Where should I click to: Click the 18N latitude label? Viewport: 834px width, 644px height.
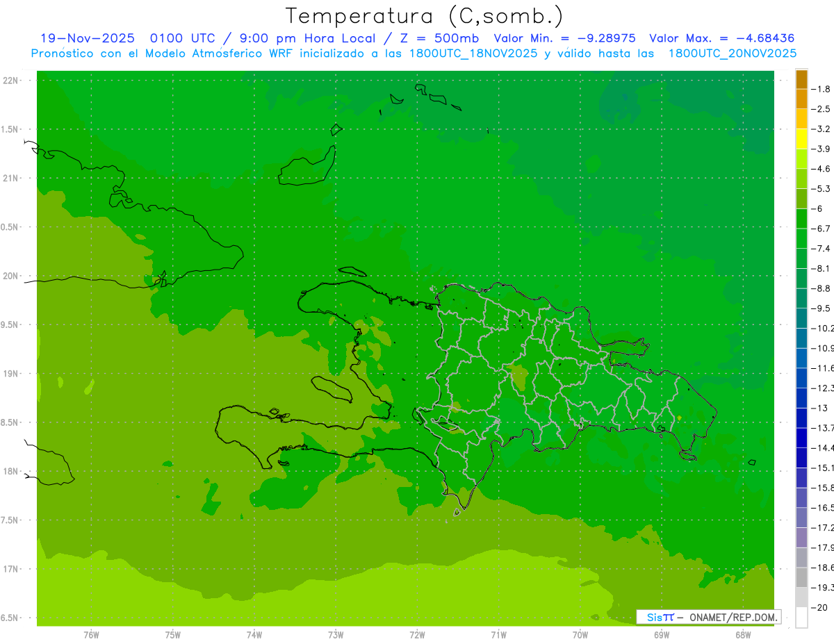tap(10, 471)
